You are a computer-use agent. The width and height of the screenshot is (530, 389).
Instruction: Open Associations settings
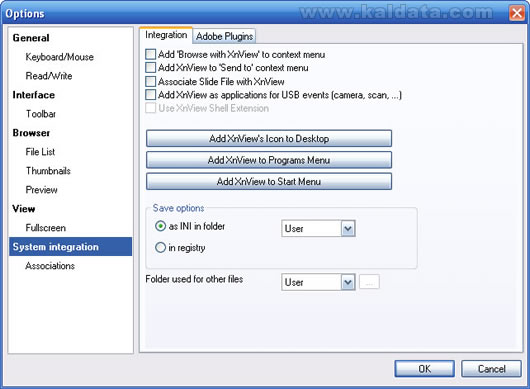pos(50,266)
